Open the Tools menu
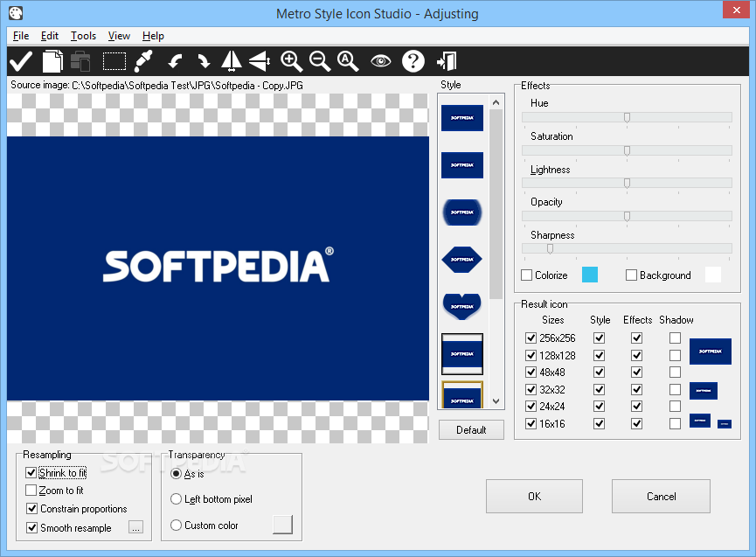Image resolution: width=756 pixels, height=557 pixels. [83, 36]
